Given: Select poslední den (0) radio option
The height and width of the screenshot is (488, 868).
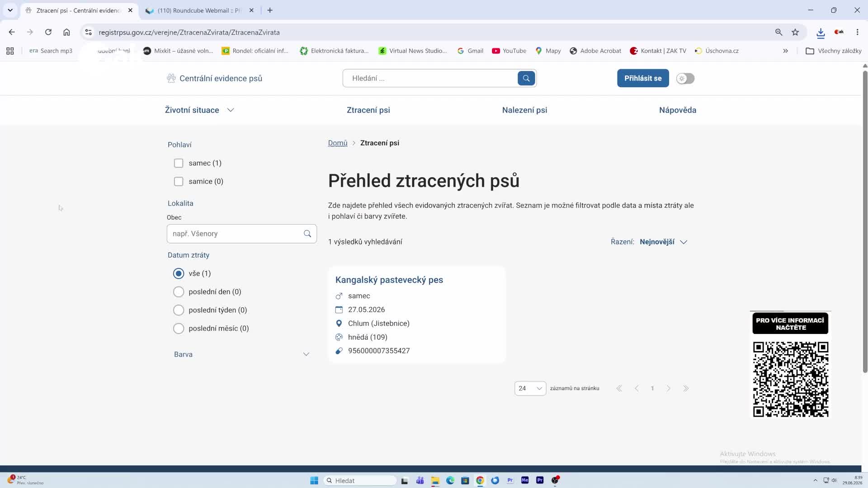Looking at the screenshot, I should [x=179, y=292].
